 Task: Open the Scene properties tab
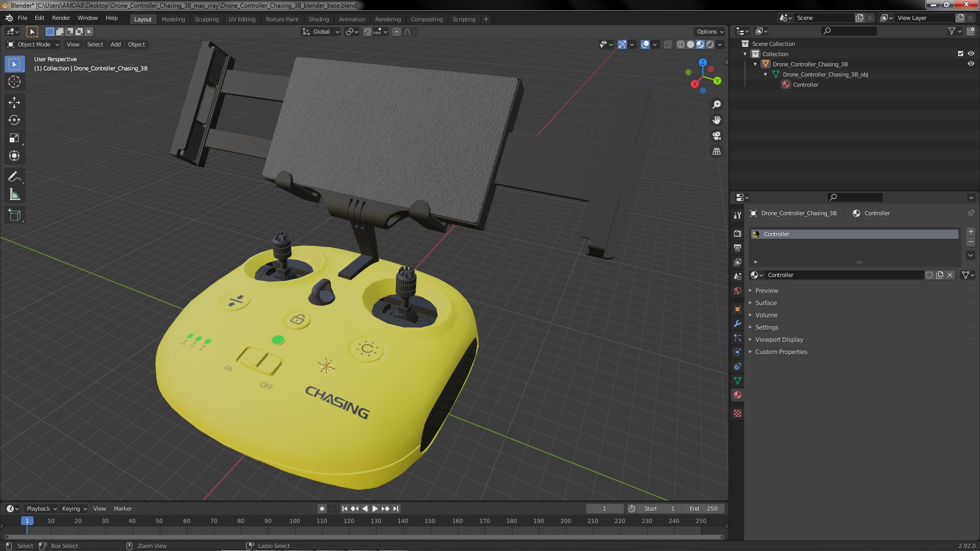pyautogui.click(x=737, y=276)
